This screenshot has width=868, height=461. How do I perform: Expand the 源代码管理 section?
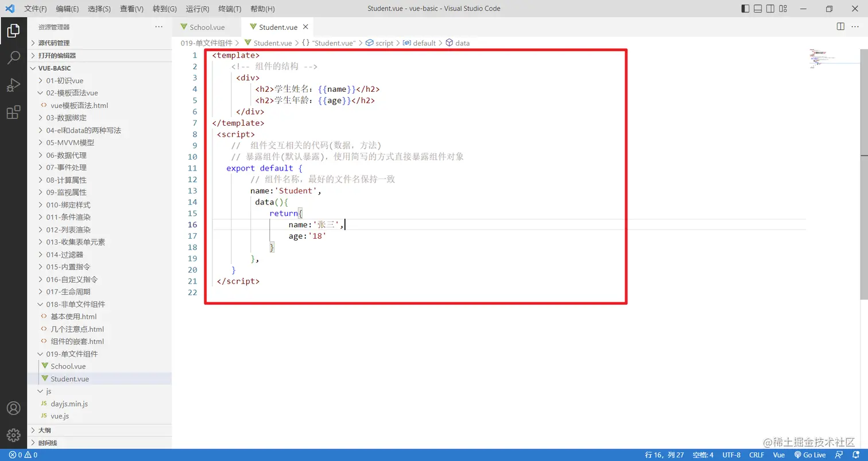99,43
